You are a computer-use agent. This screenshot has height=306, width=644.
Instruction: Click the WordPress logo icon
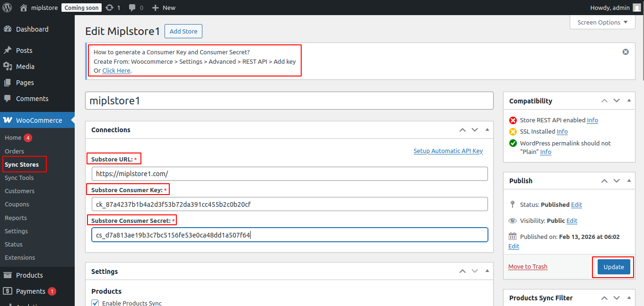[8, 8]
